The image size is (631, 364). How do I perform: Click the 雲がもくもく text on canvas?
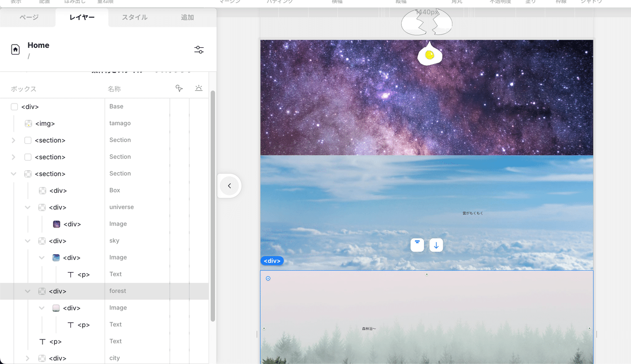[x=473, y=213]
